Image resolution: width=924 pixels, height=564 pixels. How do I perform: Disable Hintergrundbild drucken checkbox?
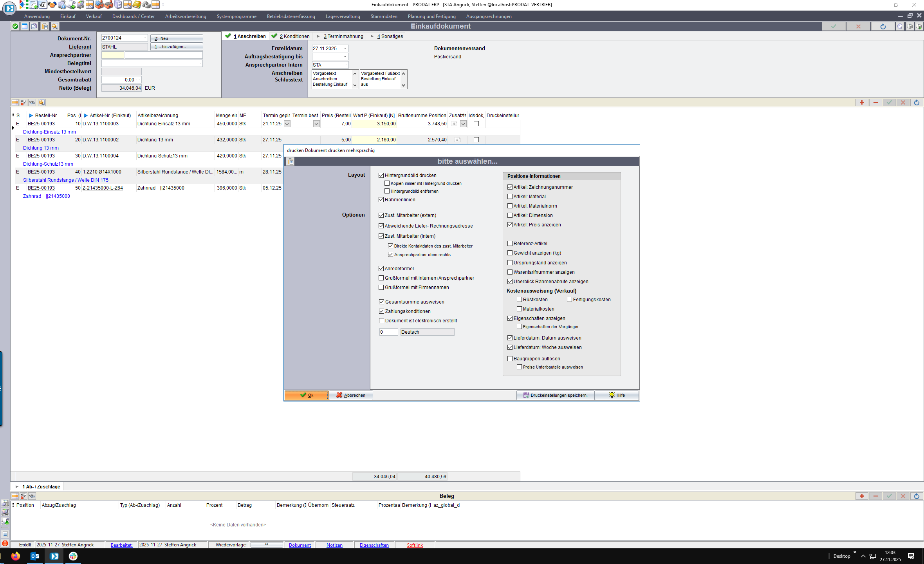coord(381,175)
